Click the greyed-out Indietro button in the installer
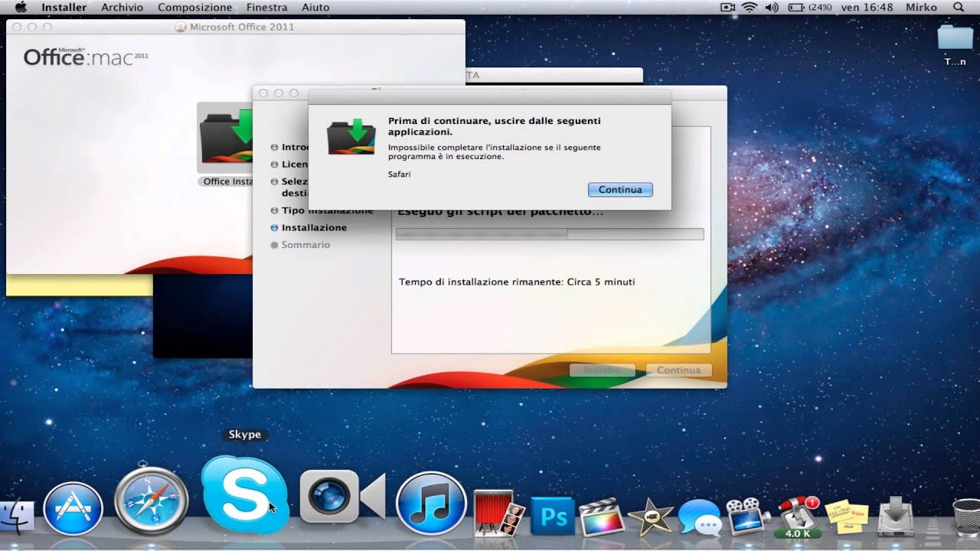 click(603, 370)
